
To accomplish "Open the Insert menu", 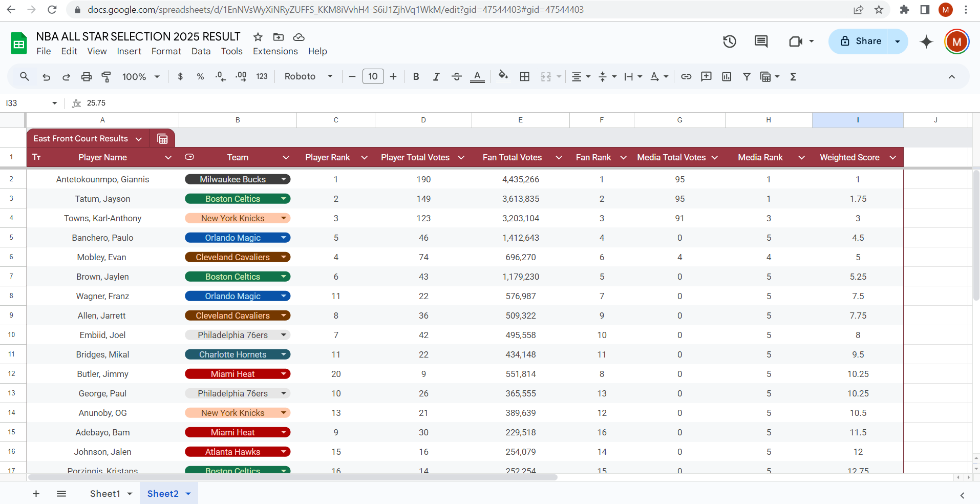I will tap(129, 51).
